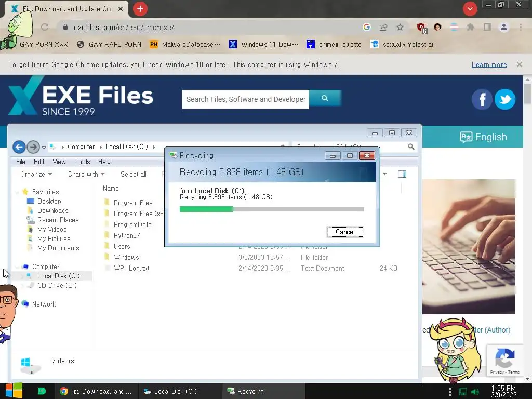Image resolution: width=532 pixels, height=399 pixels.
Task: Bookmark this page with the star icon
Action: 400,27
